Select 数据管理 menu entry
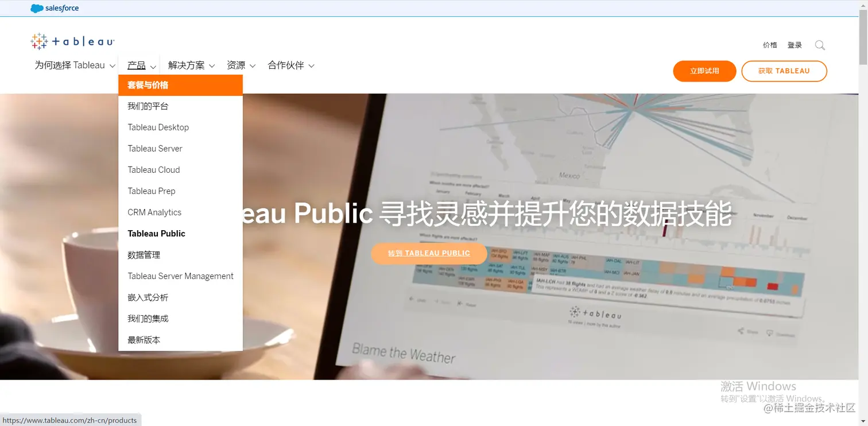Screen dimensions: 868x426 pyautogui.click(x=180, y=255)
